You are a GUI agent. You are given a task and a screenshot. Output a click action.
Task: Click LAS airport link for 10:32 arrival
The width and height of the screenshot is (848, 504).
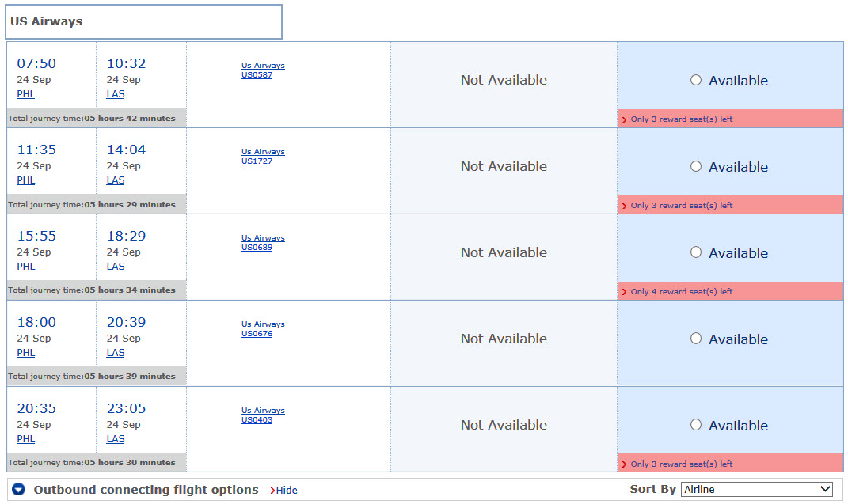click(x=116, y=94)
